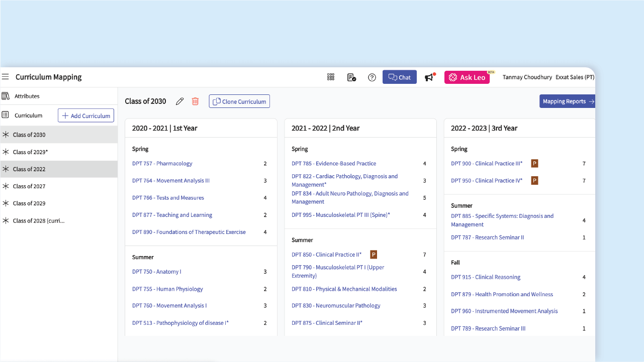This screenshot has width=644, height=362.
Task: Open DPT 513 - Pathophysiology of disease I*
Action: tap(180, 323)
